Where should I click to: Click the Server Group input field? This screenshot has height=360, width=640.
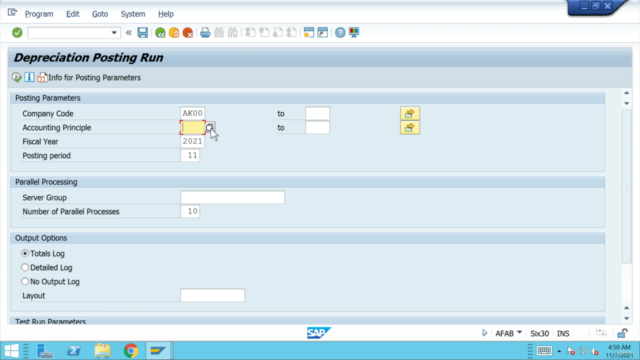232,198
